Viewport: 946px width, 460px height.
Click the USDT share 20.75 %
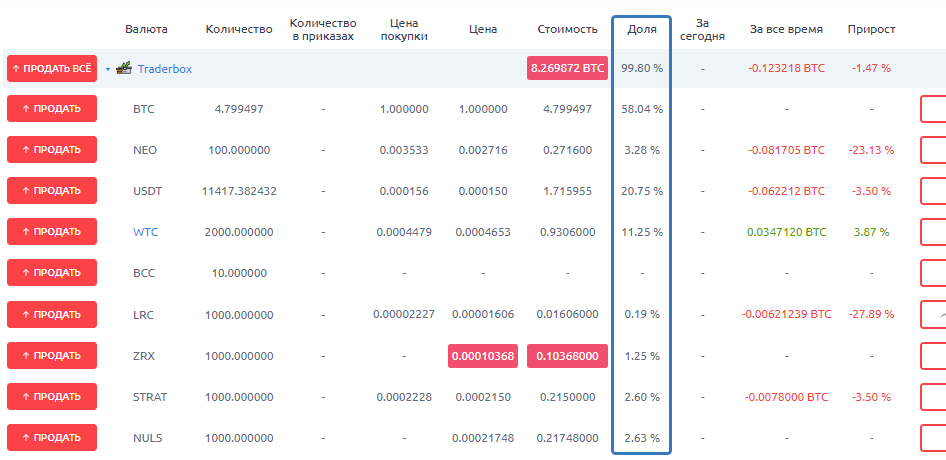click(641, 191)
